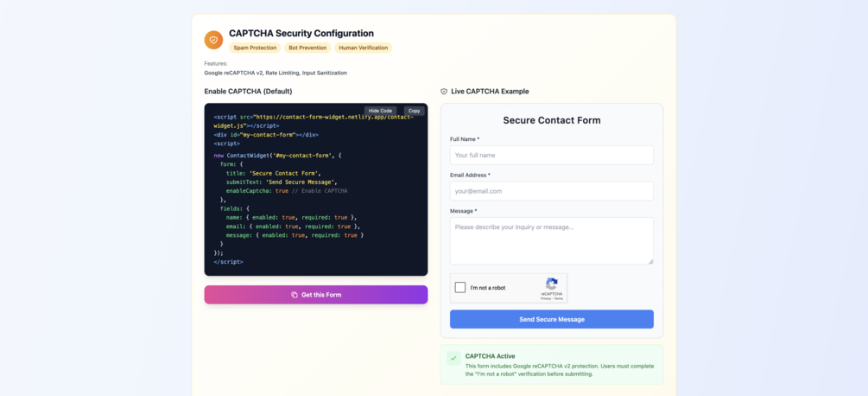Click the green checkmark icon in CAPTCHA Active

click(x=453, y=358)
